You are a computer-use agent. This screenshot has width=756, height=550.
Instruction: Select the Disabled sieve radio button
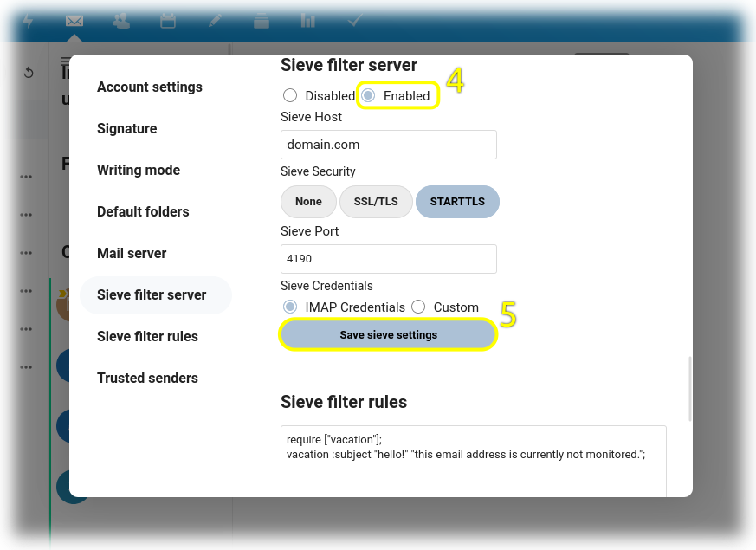[291, 96]
